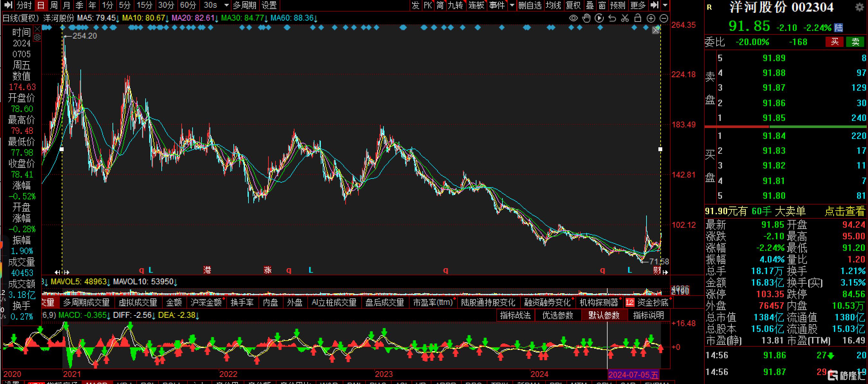Click the 窗 window button

602,5
